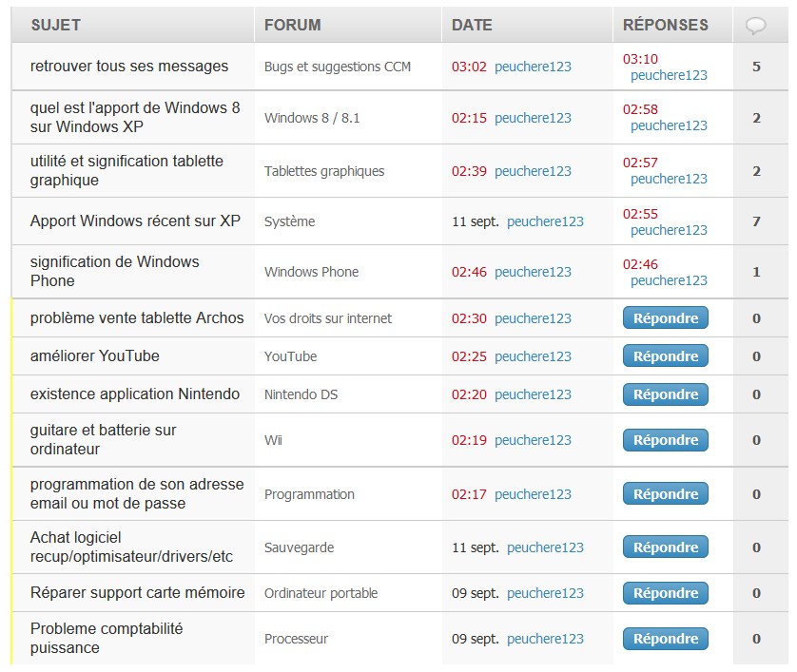Screen dimensions: 797x672
Task: Click the FORUM column header
Action: (292, 25)
